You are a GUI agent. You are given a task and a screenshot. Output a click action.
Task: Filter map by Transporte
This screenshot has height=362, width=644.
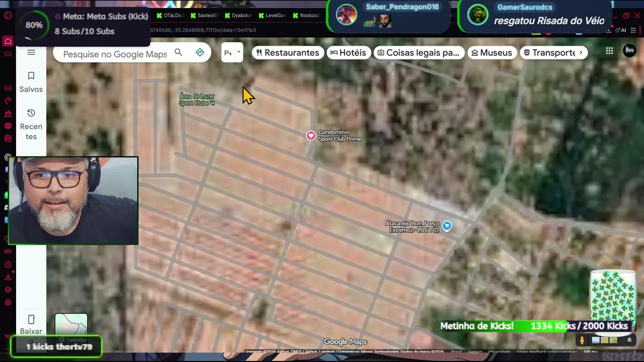550,53
